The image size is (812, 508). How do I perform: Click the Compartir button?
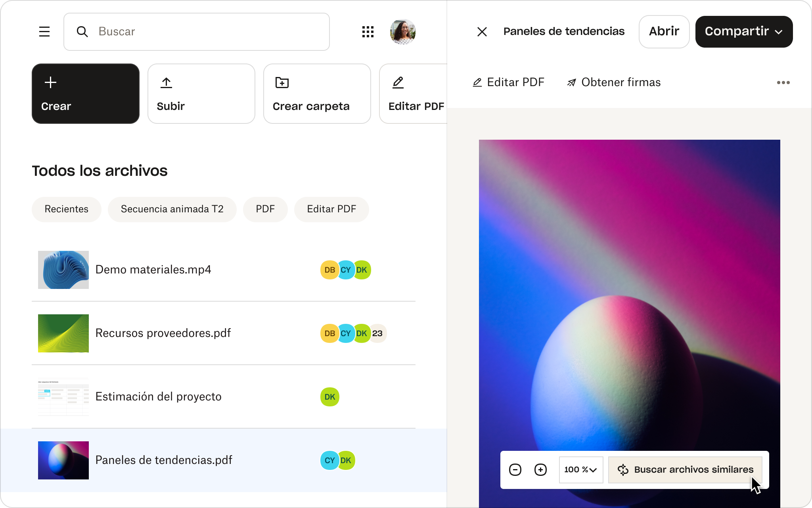(x=743, y=32)
